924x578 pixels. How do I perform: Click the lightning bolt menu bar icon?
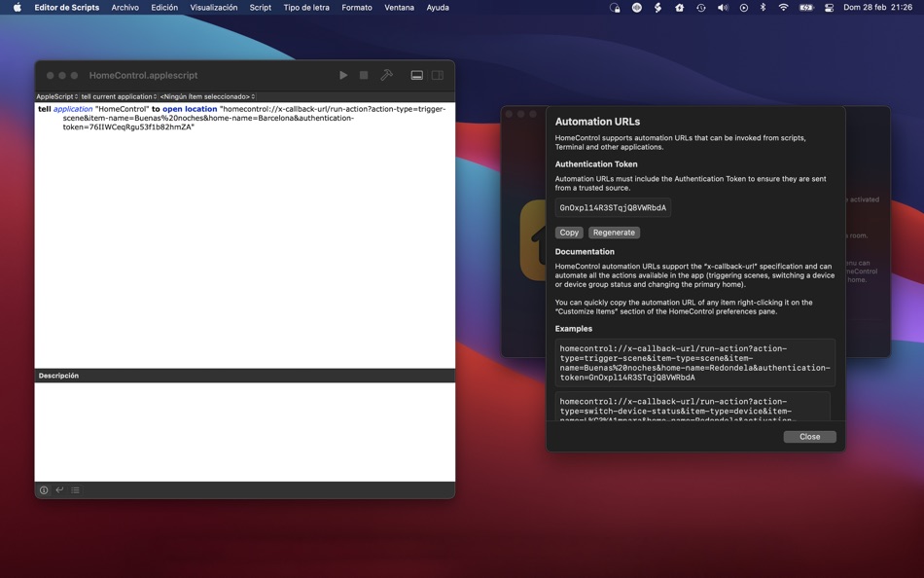pyautogui.click(x=657, y=8)
